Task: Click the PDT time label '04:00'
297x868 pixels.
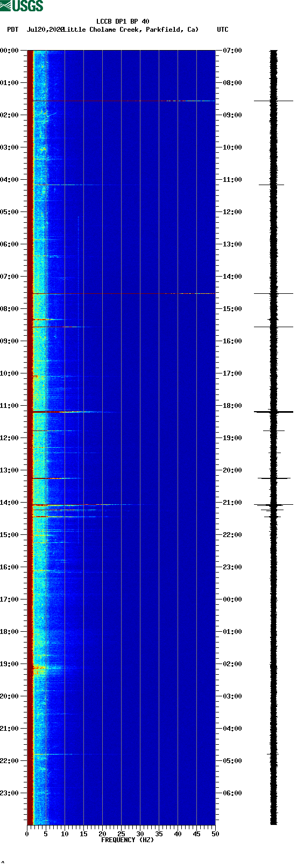Action: click(x=10, y=180)
